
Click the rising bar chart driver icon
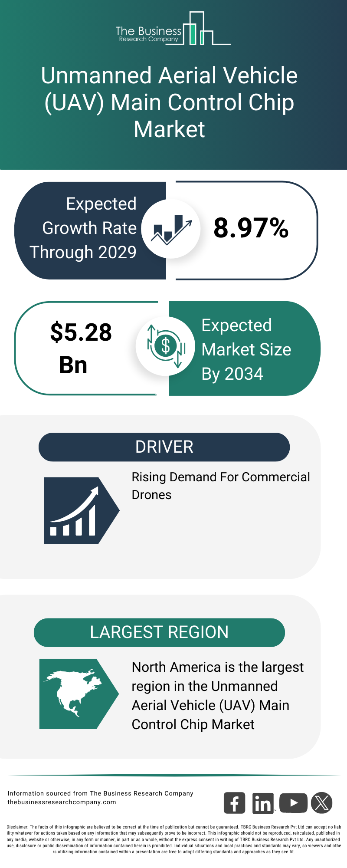82,510
